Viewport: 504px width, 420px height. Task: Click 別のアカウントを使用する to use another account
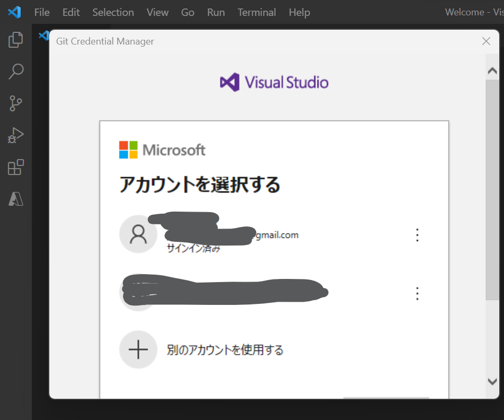tap(225, 350)
